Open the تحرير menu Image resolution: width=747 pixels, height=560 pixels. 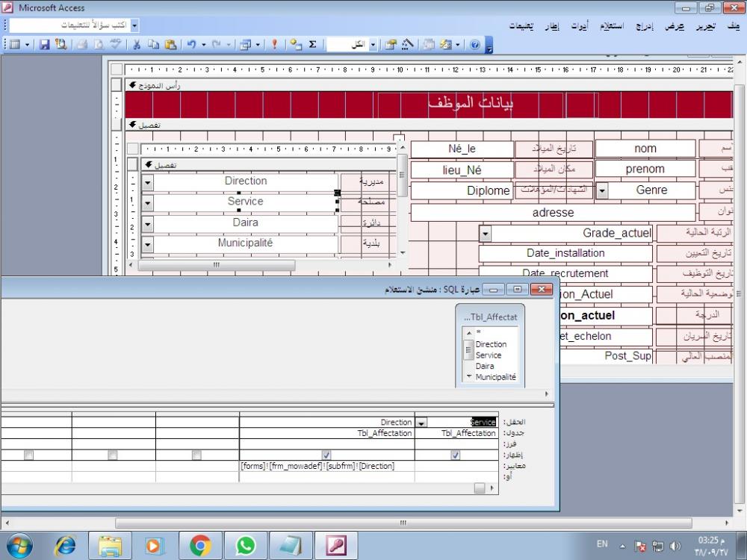pos(706,25)
